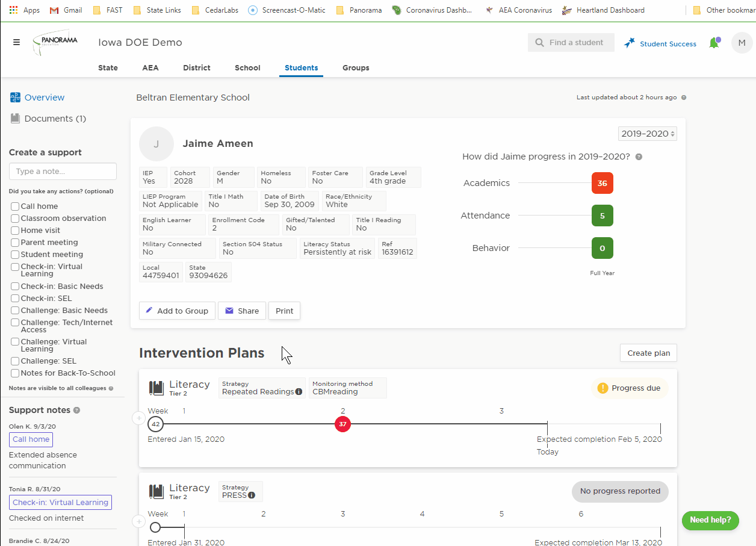Open the hamburger navigation menu
The image size is (756, 546).
coord(16,42)
